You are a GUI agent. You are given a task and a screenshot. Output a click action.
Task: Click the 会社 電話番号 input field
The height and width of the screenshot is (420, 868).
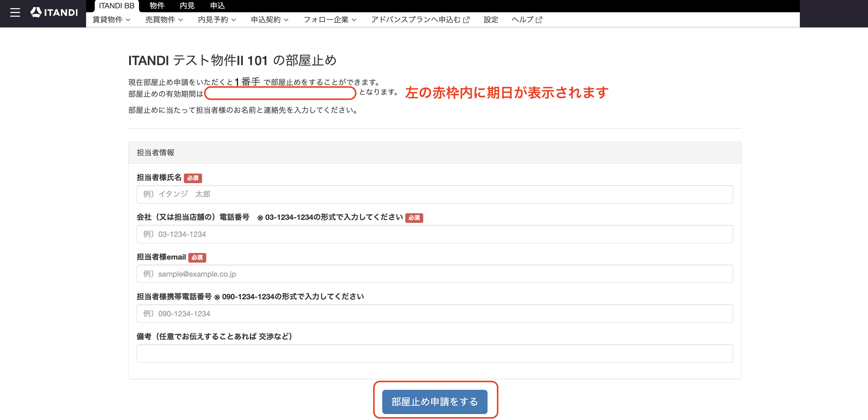pos(435,234)
